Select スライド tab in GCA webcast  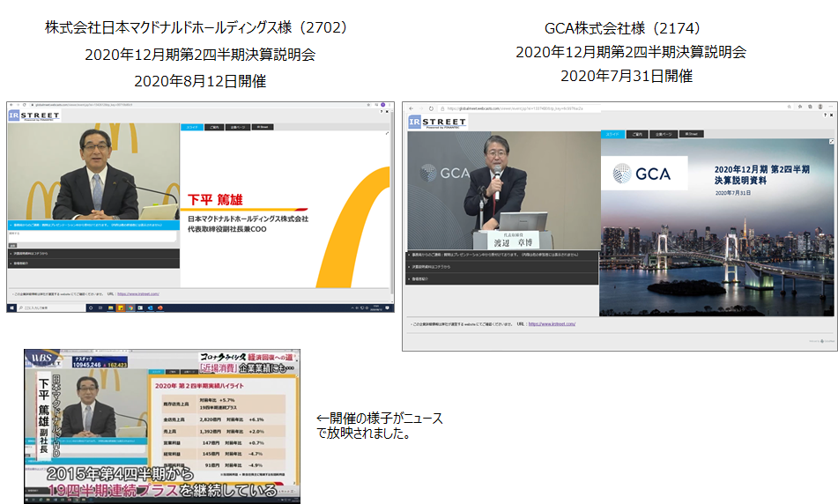tap(612, 134)
